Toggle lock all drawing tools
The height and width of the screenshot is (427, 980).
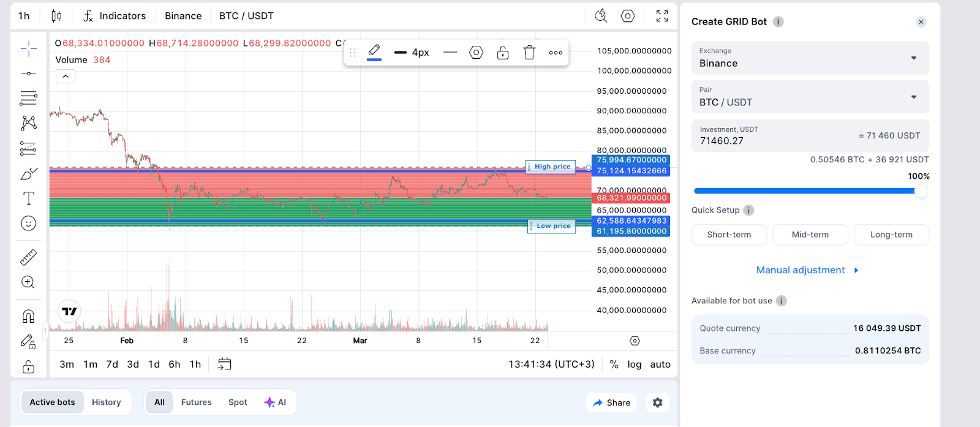(28, 367)
